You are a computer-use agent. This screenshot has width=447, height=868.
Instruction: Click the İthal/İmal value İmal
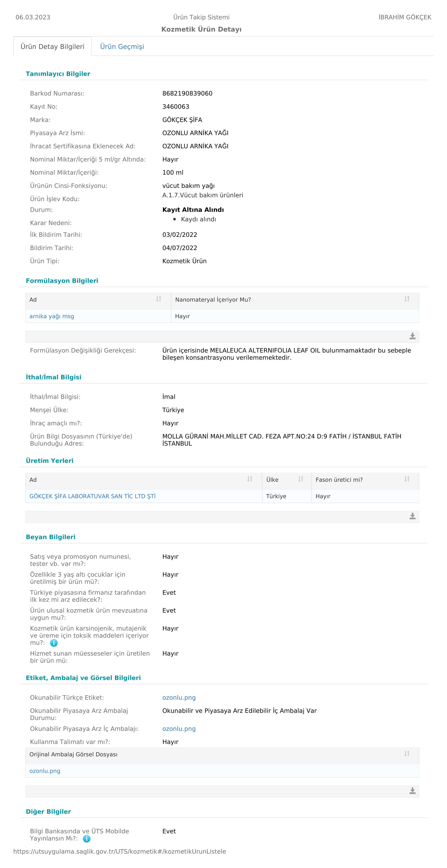169,397
